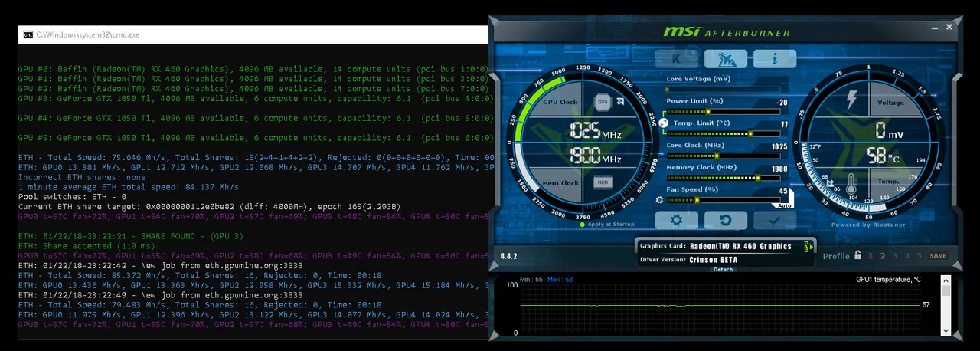Click '1 minute average ETH total speed' line
980x351 pixels.
(x=128, y=186)
